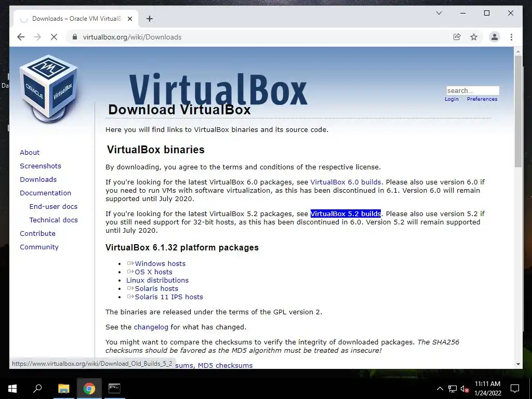
Task: Open the highlighted VirtualBox 5.2 builds link
Action: tap(345, 214)
